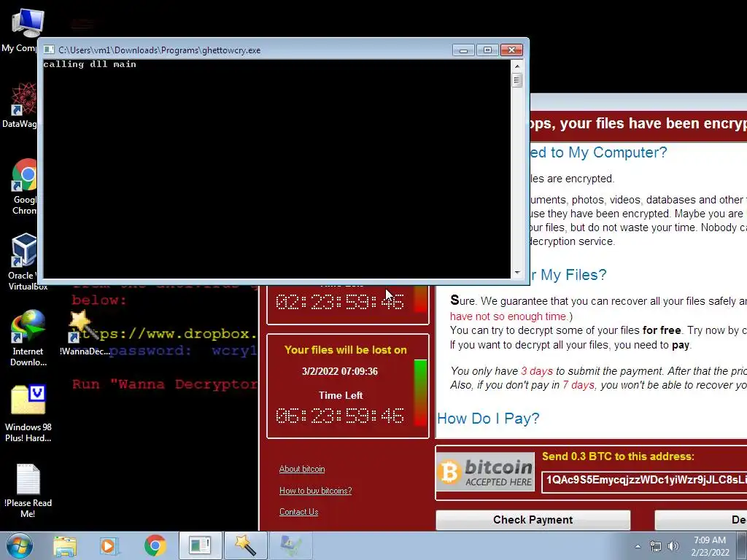
Task: Switch to the taskbar item right of Wanna Decryptor
Action: click(x=290, y=545)
